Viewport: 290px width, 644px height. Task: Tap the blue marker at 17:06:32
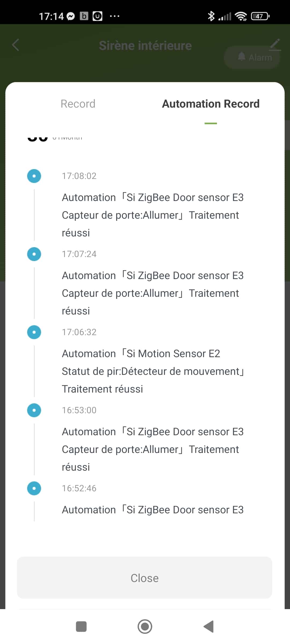point(34,332)
